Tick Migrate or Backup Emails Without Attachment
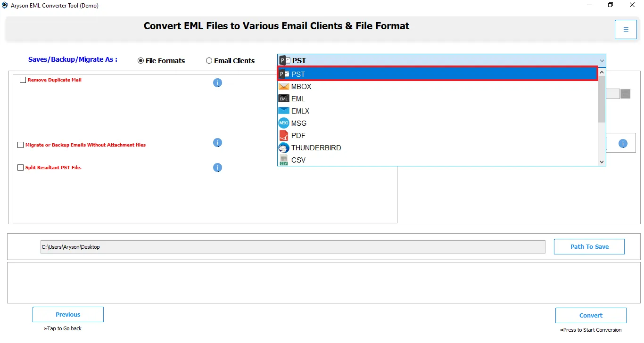The height and width of the screenshot is (343, 644). [x=21, y=145]
